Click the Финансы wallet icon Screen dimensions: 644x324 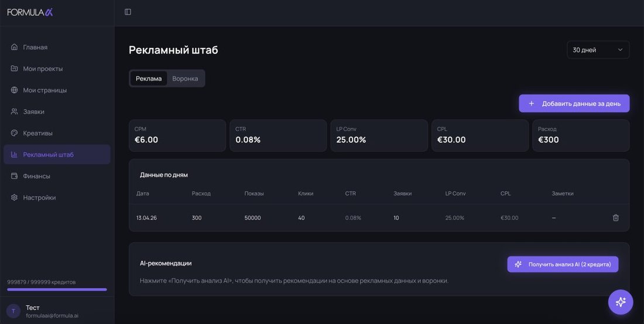(15, 176)
